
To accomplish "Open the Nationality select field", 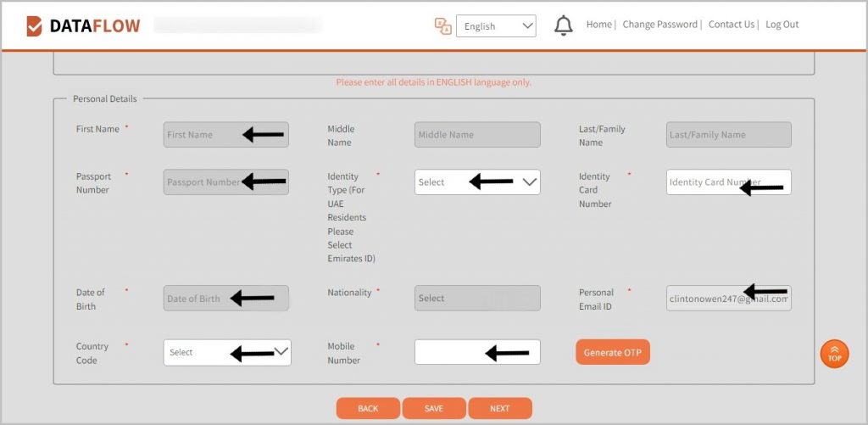I will 477,299.
